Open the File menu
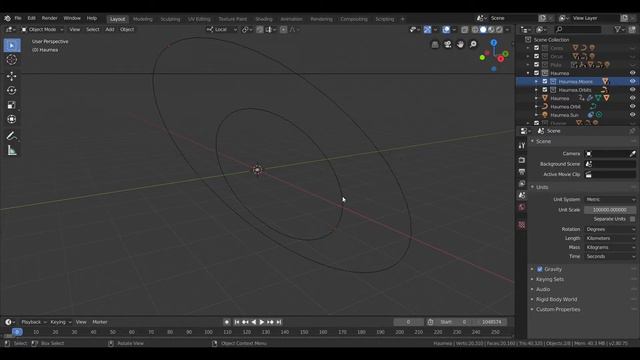This screenshot has height=360, width=640. (x=18, y=18)
